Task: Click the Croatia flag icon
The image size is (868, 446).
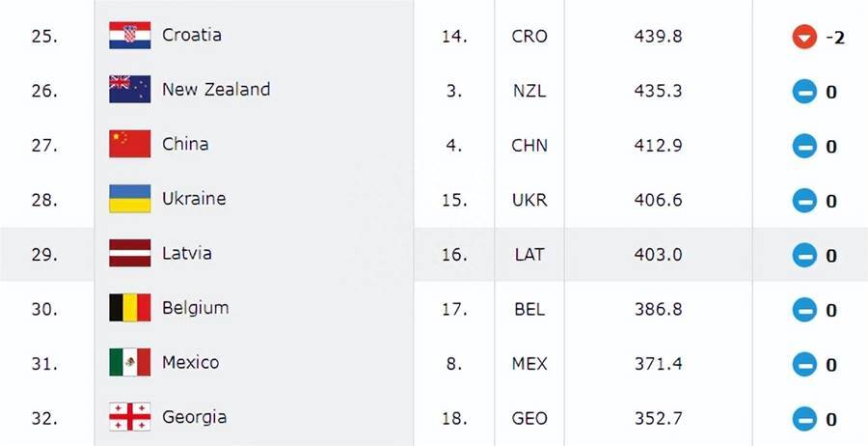Action: point(129,36)
